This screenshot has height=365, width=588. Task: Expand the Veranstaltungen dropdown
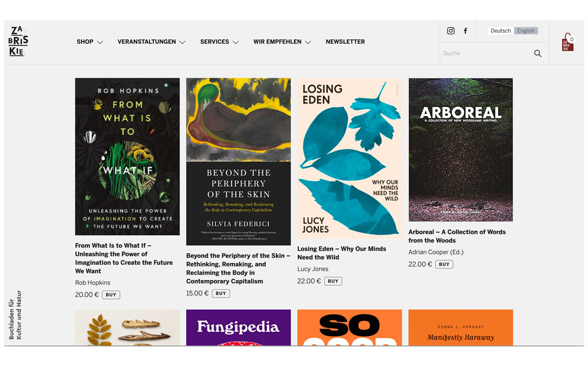pyautogui.click(x=151, y=41)
